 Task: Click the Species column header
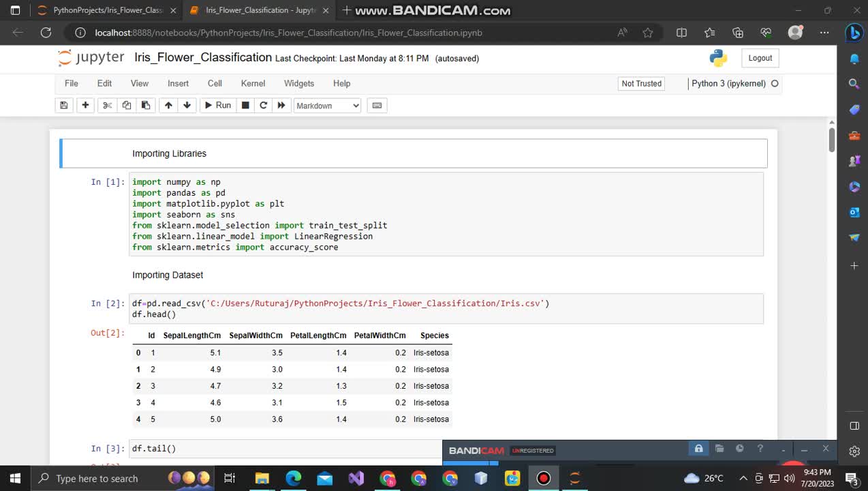[435, 336]
